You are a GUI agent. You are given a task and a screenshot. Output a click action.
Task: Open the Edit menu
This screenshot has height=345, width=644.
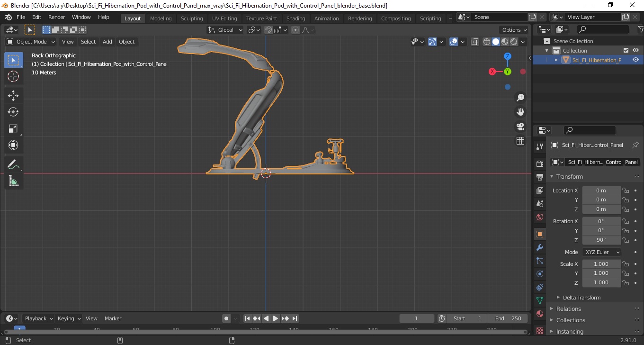36,17
